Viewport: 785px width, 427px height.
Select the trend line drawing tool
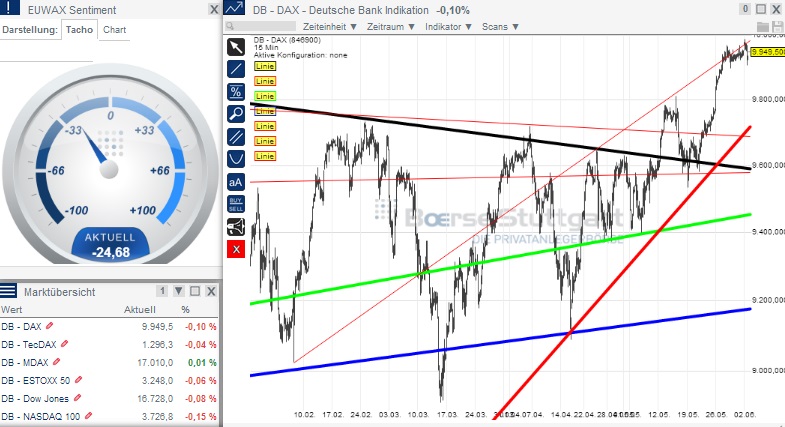pos(236,69)
